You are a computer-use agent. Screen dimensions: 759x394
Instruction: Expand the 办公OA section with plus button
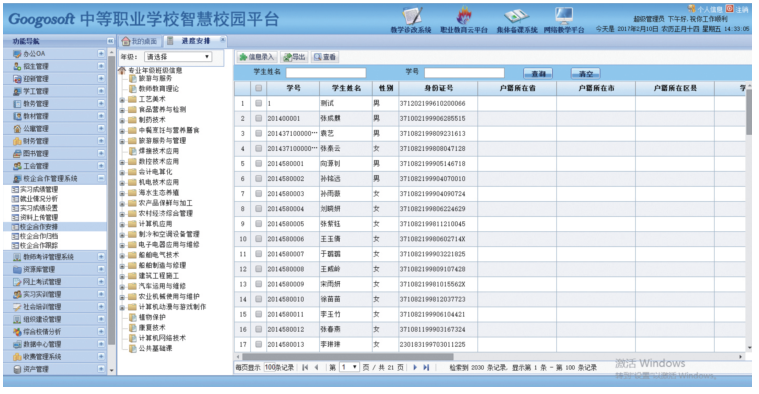click(101, 54)
